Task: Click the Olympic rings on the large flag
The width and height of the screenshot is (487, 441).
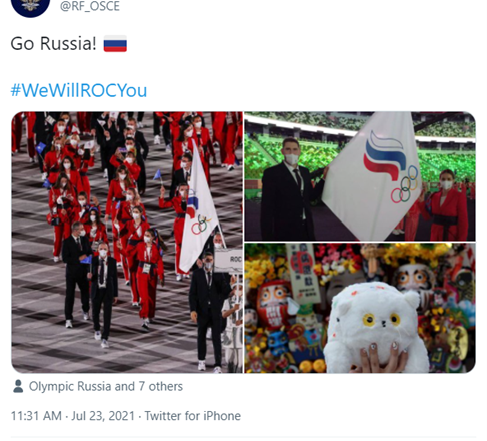Action: tap(404, 185)
